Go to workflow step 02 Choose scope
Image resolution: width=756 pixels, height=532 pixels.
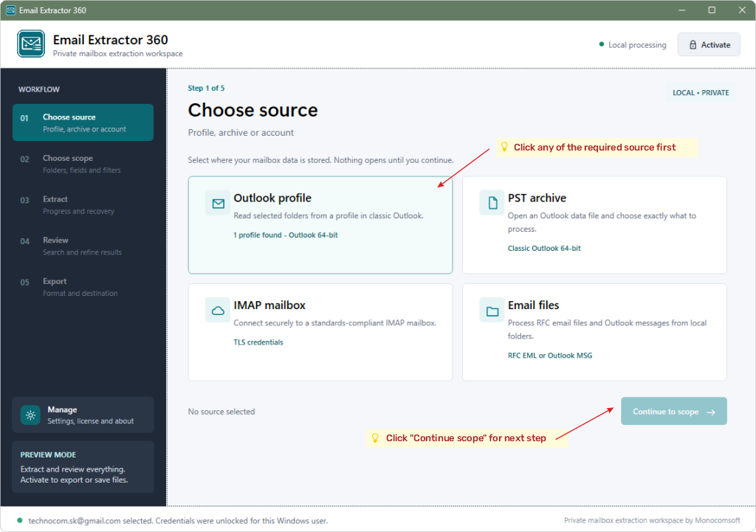point(83,164)
